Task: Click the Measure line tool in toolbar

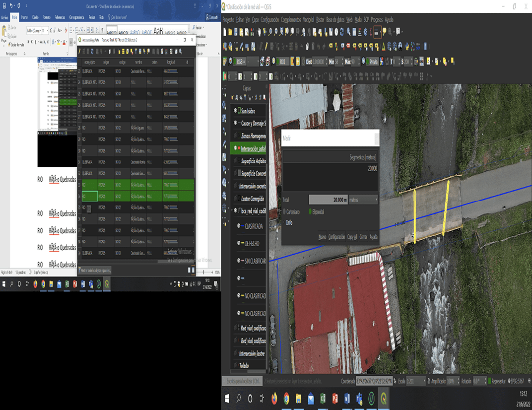Action: (377, 32)
